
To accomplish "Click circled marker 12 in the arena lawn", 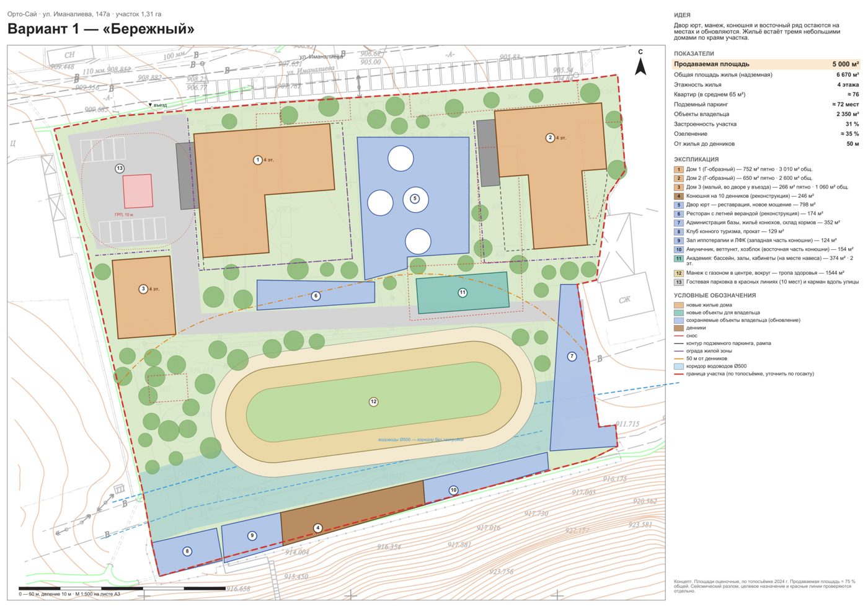I will (373, 402).
